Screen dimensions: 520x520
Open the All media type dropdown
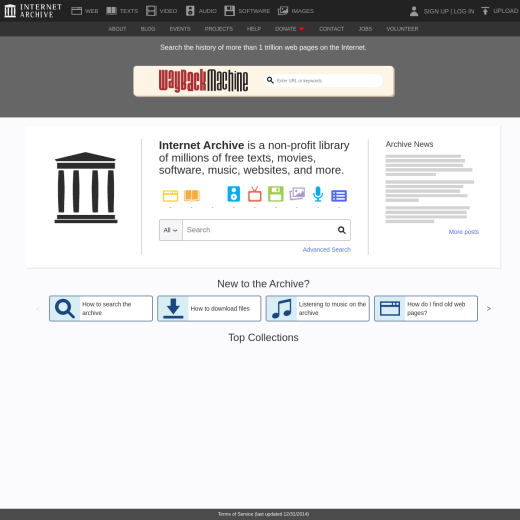[x=171, y=230]
